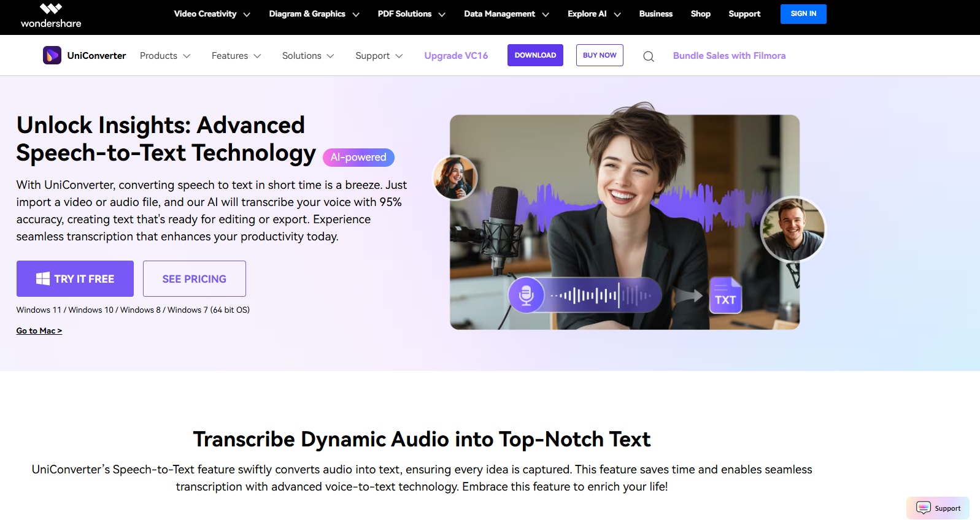This screenshot has height=520, width=980.
Task: Click the Windows 11 / Windows 10 compatibility text
Action: pos(133,310)
